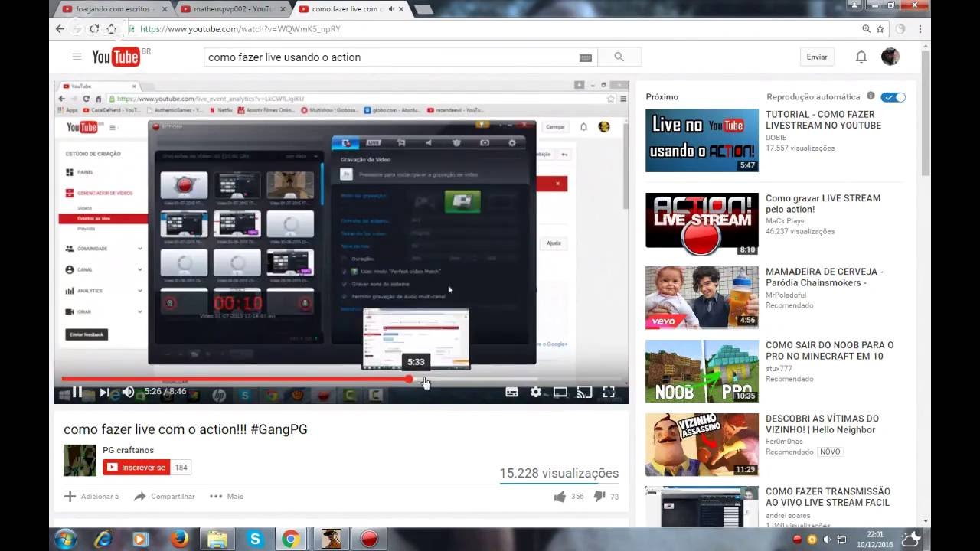Click the Compartilhar share button
The height and width of the screenshot is (551, 980).
(x=165, y=497)
